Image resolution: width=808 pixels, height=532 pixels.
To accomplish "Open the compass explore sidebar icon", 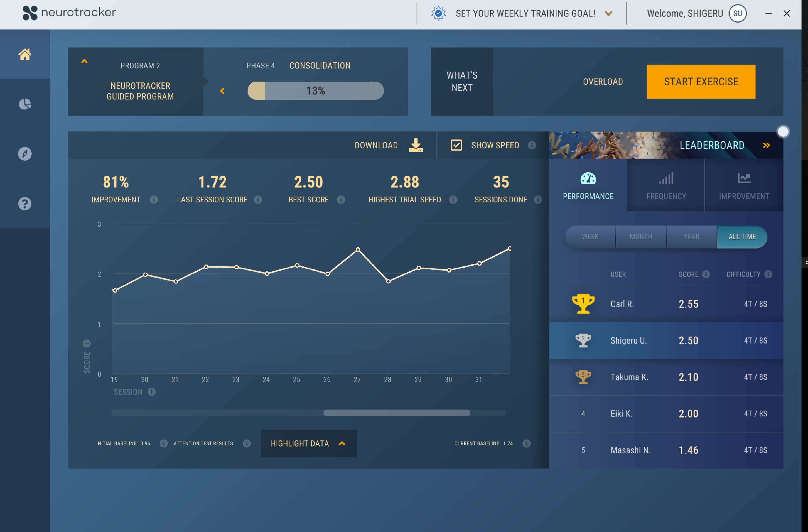I will click(25, 154).
